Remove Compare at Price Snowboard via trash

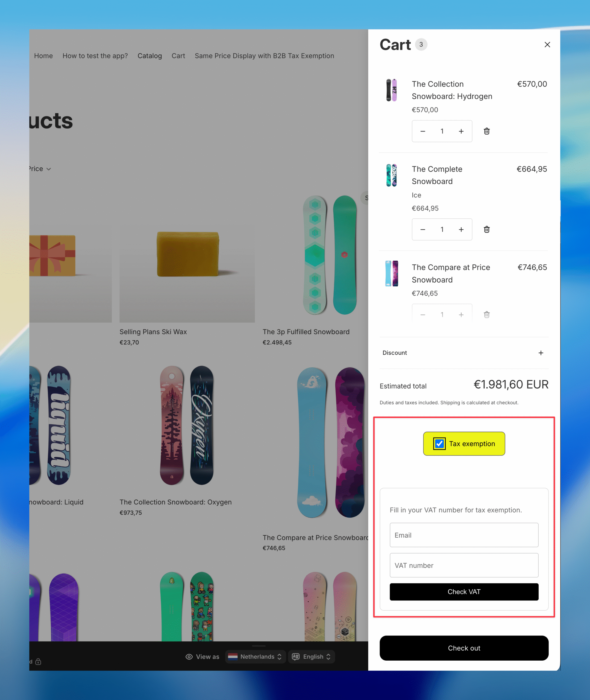pos(487,314)
